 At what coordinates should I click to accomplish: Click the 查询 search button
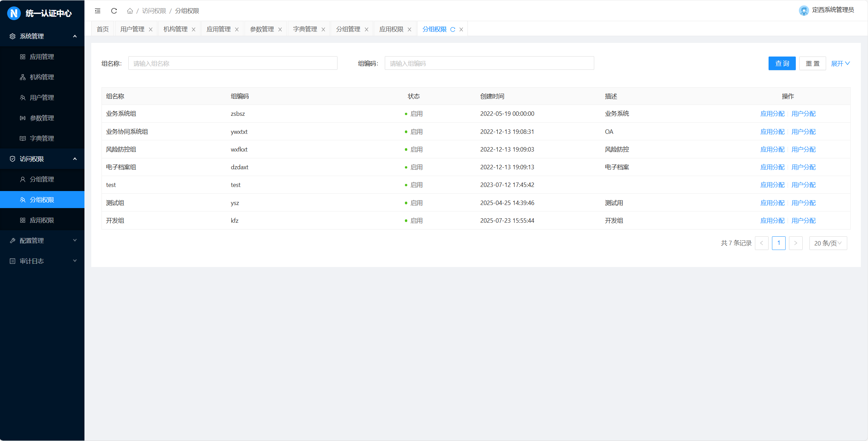tap(782, 64)
